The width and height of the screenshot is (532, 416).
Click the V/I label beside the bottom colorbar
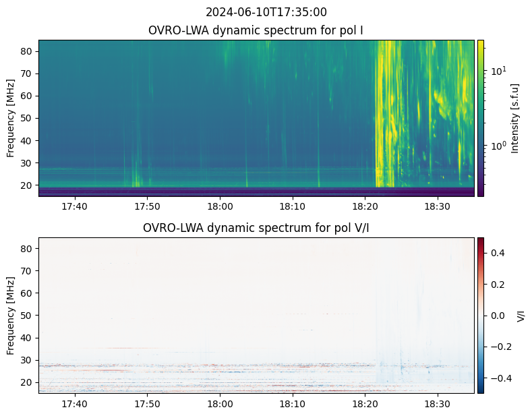pos(521,315)
